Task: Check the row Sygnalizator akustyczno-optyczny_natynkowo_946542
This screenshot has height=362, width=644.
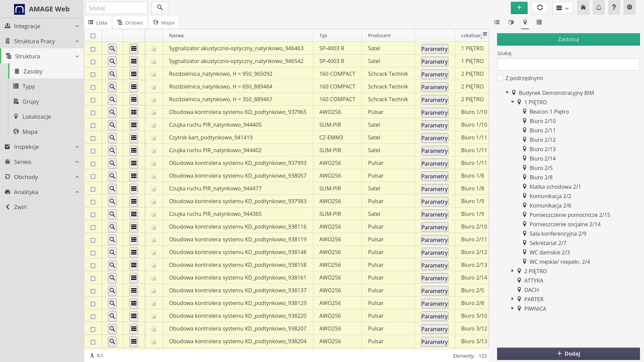Action: pos(93,62)
